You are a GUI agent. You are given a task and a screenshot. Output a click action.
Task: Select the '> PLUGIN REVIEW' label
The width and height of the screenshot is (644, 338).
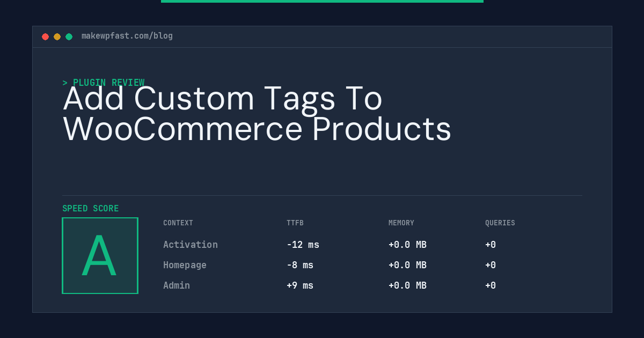(x=104, y=83)
